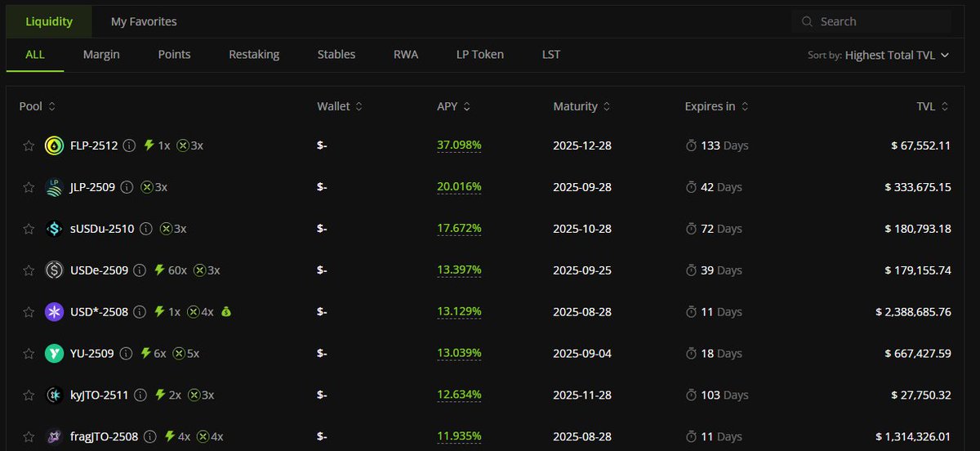Switch to My Favorites tab
The height and width of the screenshot is (451, 980).
144,21
